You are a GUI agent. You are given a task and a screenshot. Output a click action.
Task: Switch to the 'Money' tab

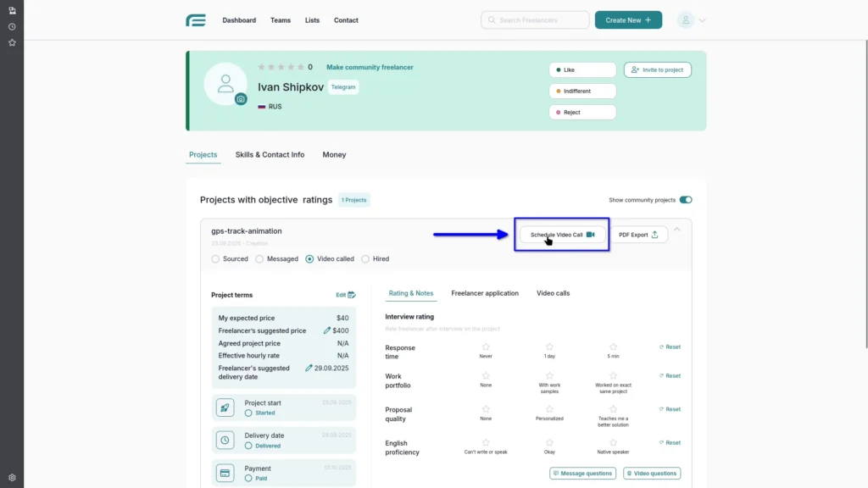pos(334,154)
